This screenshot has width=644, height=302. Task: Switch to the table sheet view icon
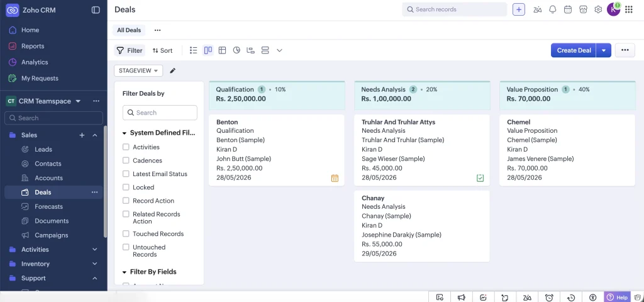coord(222,50)
